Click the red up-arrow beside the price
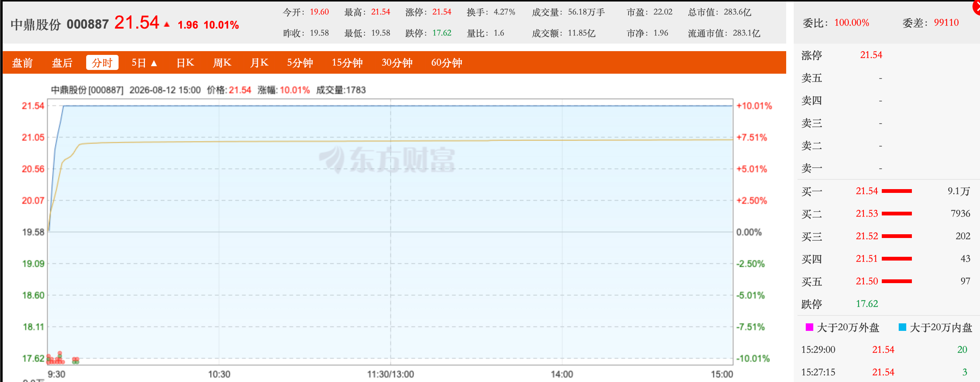The height and width of the screenshot is (382, 980). tap(167, 24)
